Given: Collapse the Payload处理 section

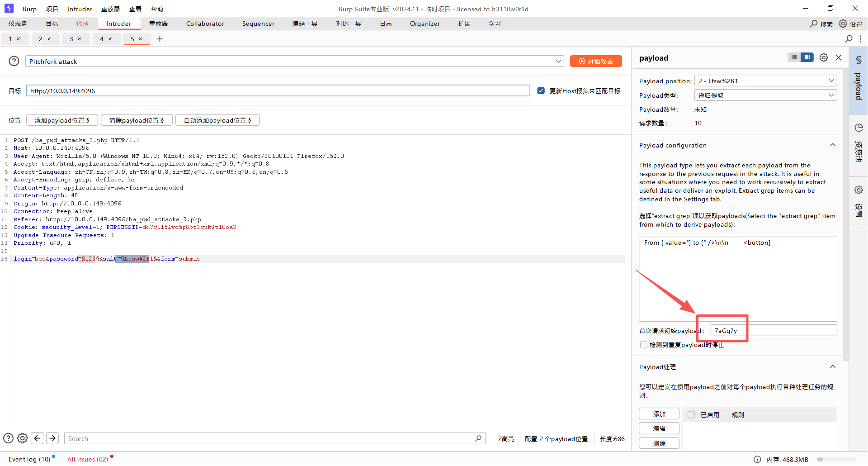Looking at the screenshot, I should click(x=833, y=366).
